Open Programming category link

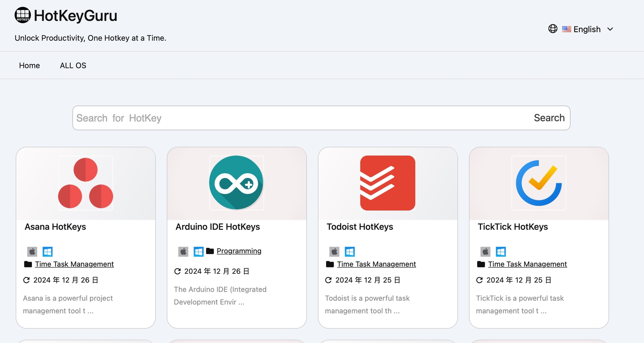(239, 251)
